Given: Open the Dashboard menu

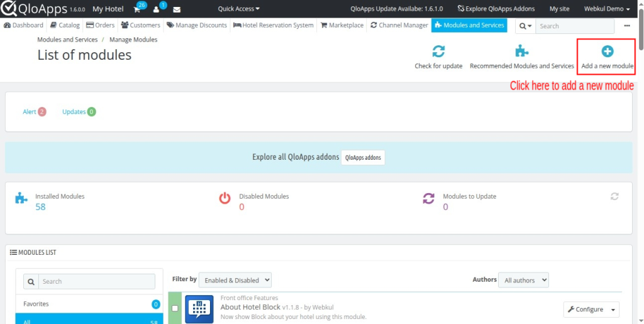Looking at the screenshot, I should pos(23,25).
